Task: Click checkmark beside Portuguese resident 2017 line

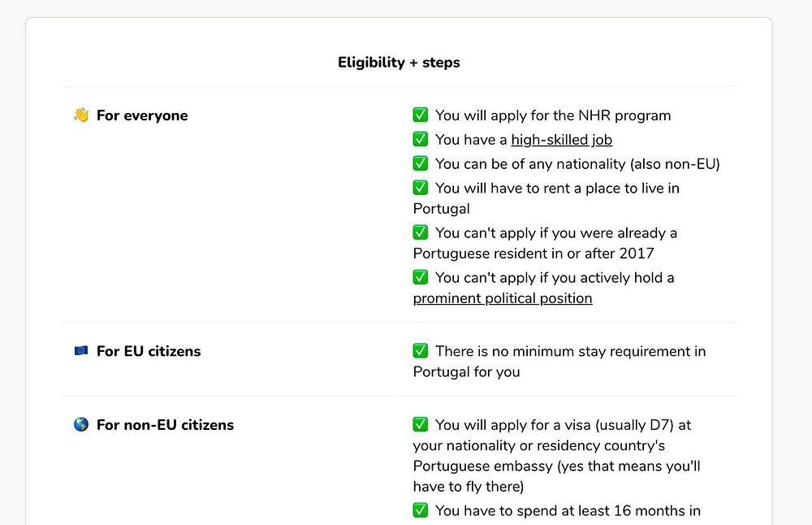Action: (421, 232)
